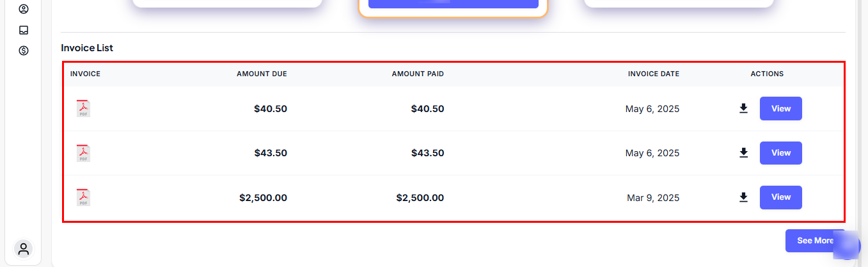The width and height of the screenshot is (868, 267).
Task: Select the Mar 9, 2025 date cell
Action: (653, 198)
